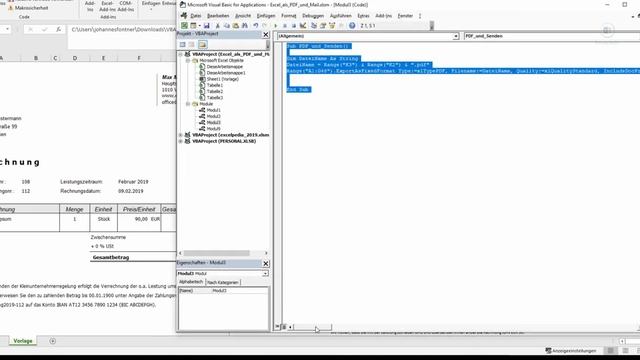Screen dimensions: 640x360
Task: Click the View Microsoft Excel toolbar icon
Action: (x=184, y=26)
